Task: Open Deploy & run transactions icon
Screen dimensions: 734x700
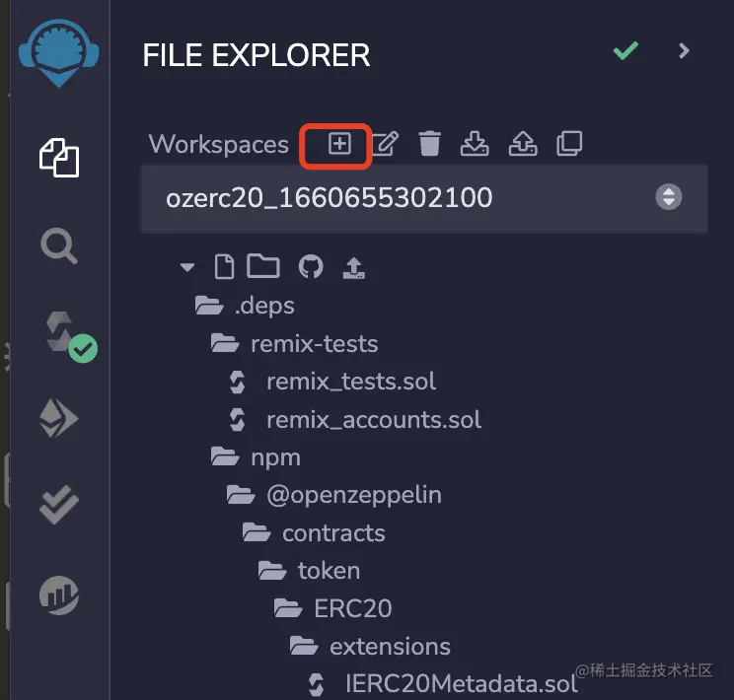Action: [x=59, y=418]
